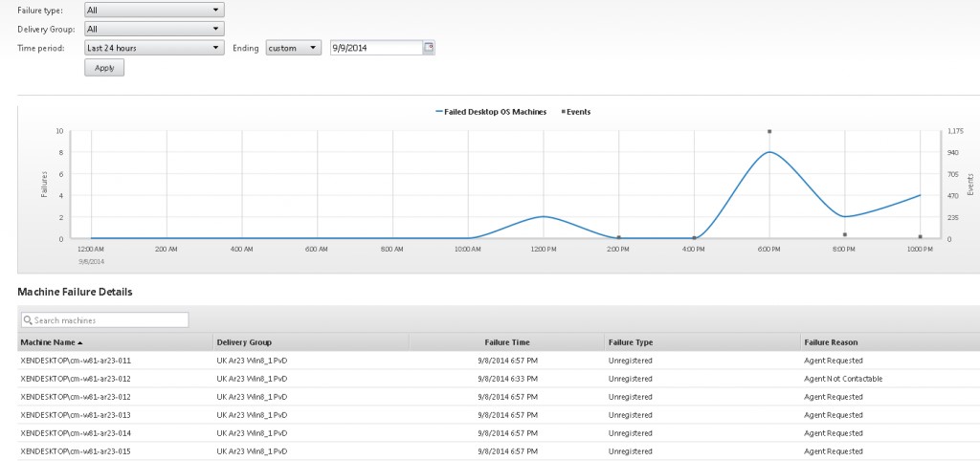980x461 pixels.
Task: Sort by Delivery Group table column header
Action: click(x=244, y=342)
